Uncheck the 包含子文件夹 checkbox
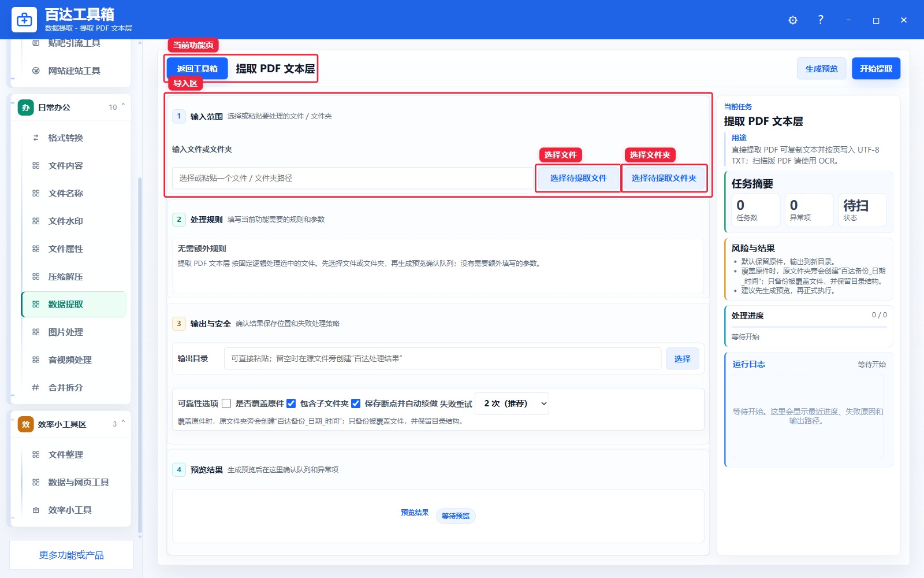 [291, 403]
